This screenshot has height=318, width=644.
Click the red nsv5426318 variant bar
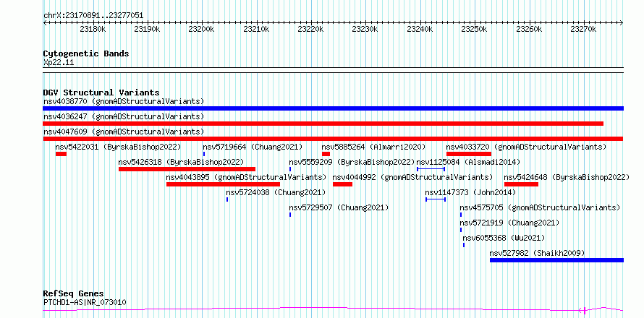pos(187,169)
